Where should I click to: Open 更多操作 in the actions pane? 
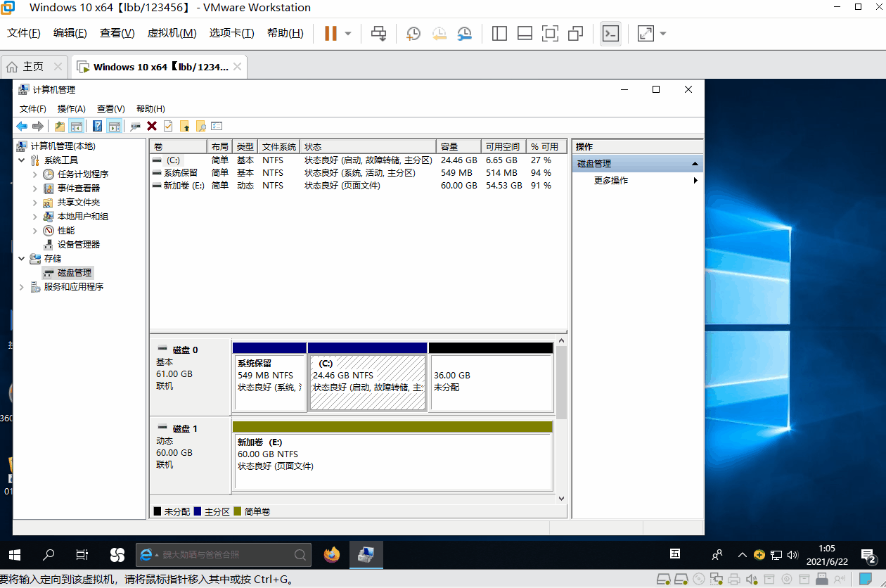(611, 181)
